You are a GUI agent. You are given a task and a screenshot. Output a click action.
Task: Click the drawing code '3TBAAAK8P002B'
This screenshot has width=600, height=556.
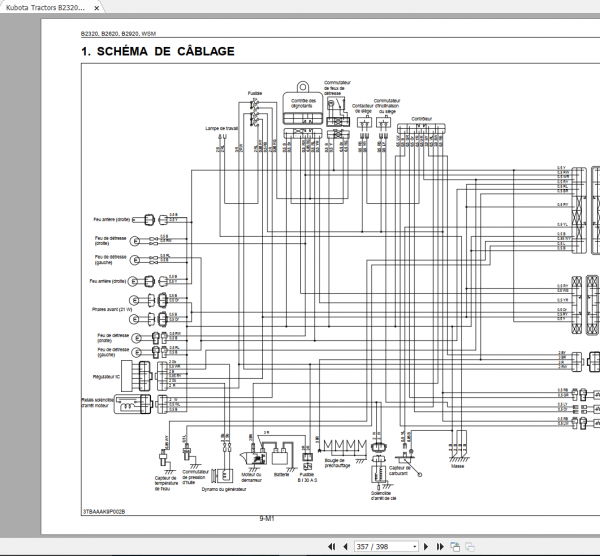tap(104, 511)
